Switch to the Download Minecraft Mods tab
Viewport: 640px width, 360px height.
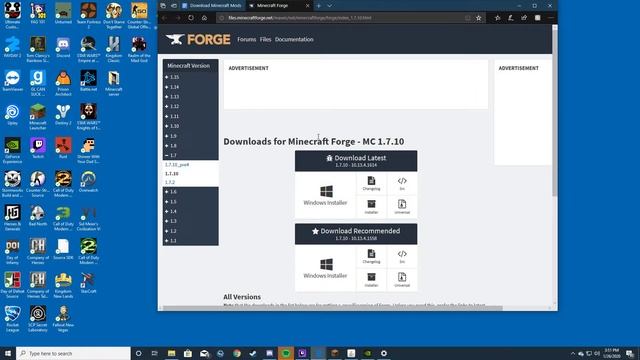[211, 6]
